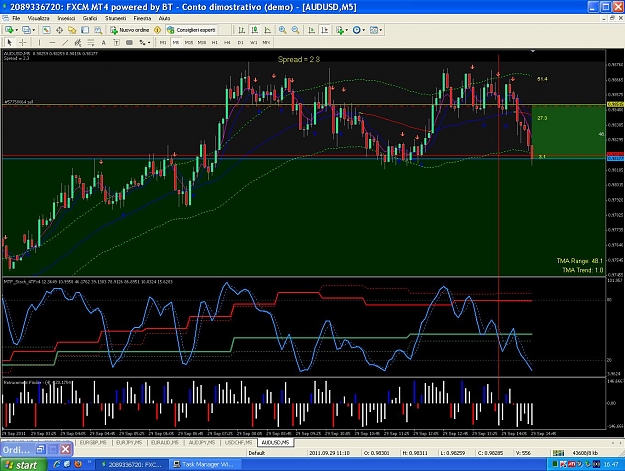Toggle the Consiglieri esperti button
This screenshot has height=471, width=625.
coord(192,30)
